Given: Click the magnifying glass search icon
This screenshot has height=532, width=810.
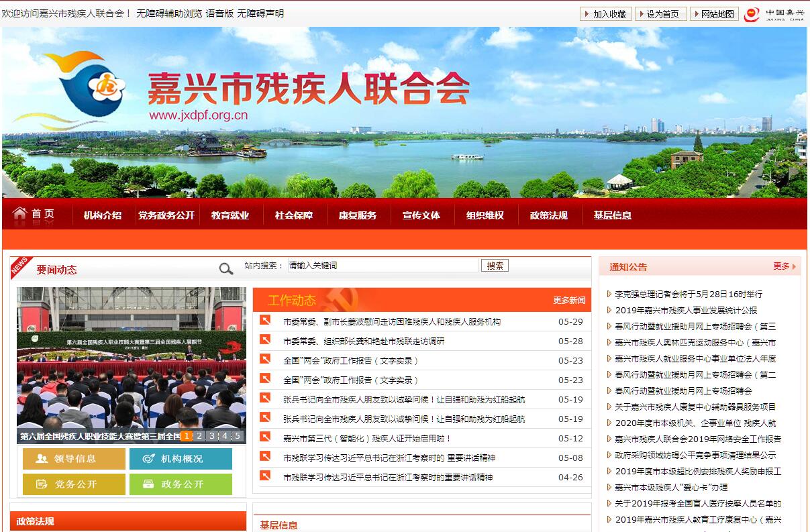Looking at the screenshot, I should 226,269.
